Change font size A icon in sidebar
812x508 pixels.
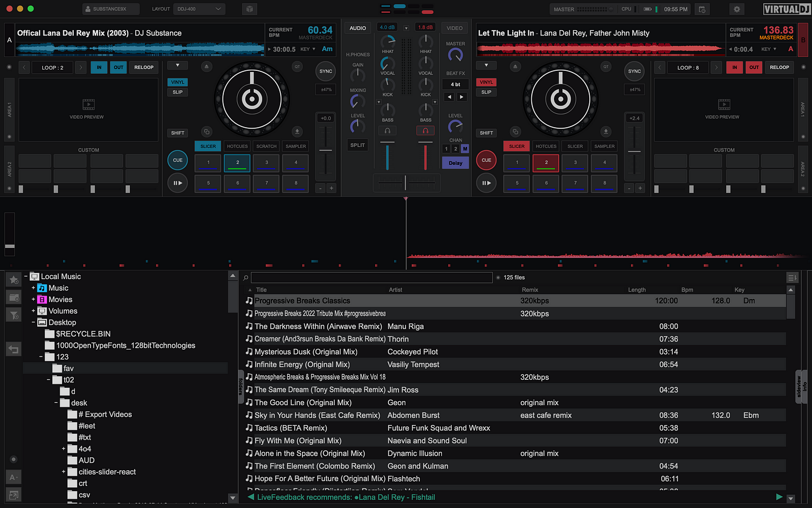(14, 477)
